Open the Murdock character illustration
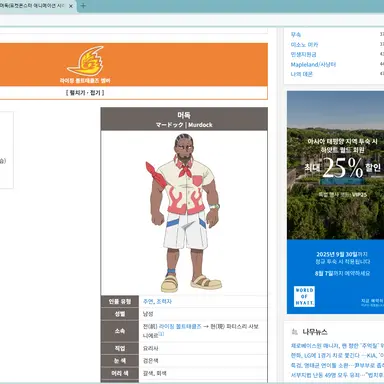384x384 pixels. tap(184, 212)
